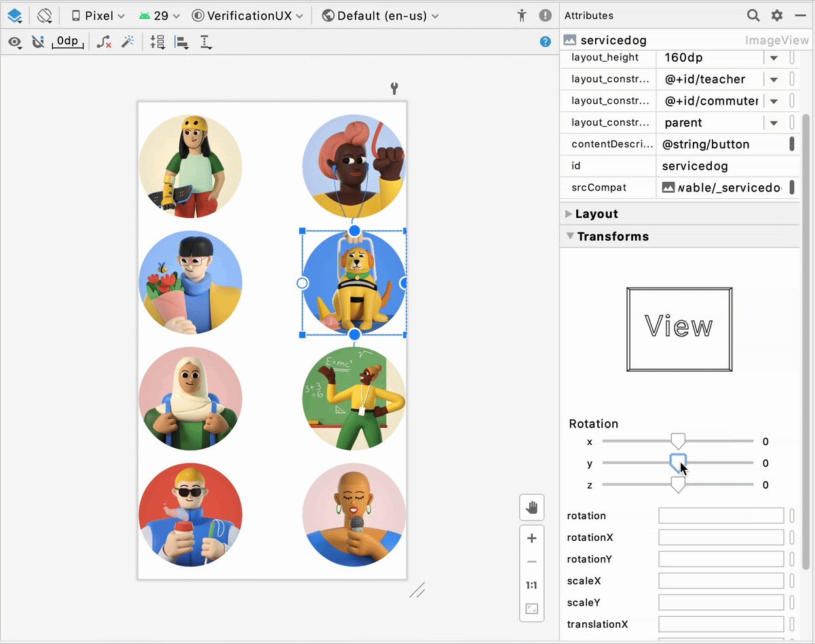Click the wrench icon above the layout
The height and width of the screenshot is (644, 815).
(x=394, y=88)
